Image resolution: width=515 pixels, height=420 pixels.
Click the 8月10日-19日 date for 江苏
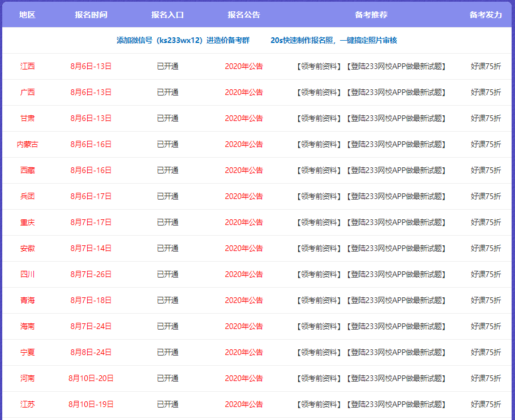tap(91, 404)
